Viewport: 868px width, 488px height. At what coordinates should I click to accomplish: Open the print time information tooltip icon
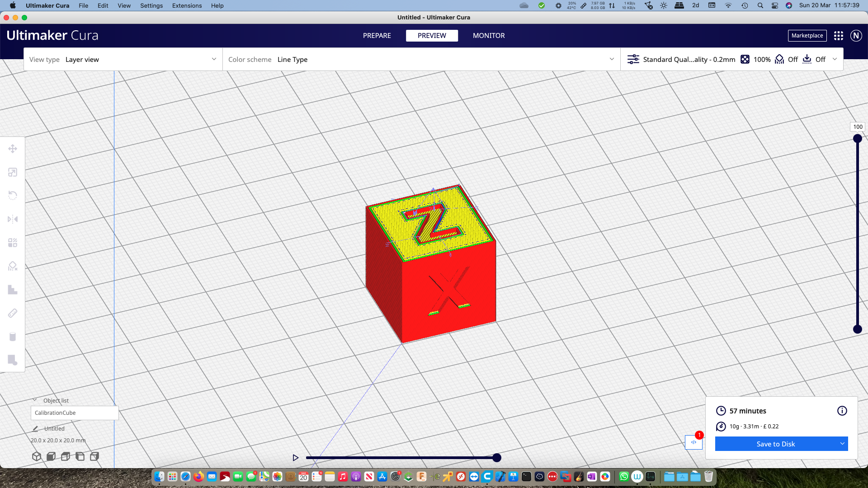click(842, 411)
